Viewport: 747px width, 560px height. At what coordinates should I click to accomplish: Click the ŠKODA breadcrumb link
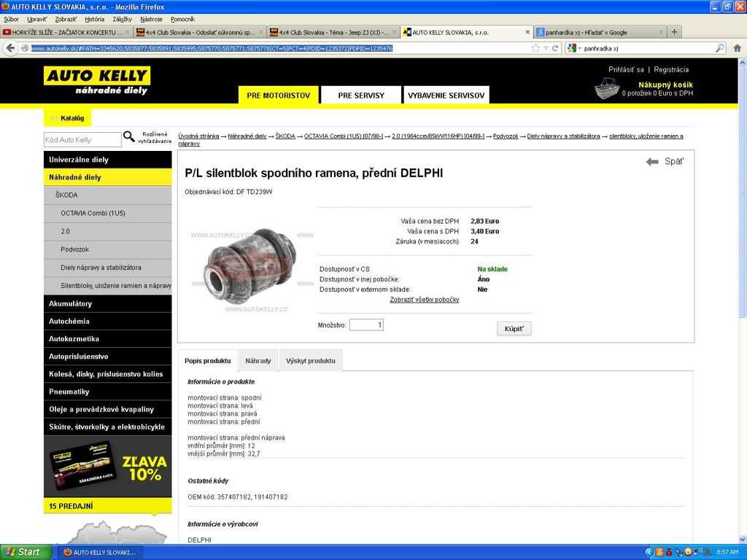(285, 136)
